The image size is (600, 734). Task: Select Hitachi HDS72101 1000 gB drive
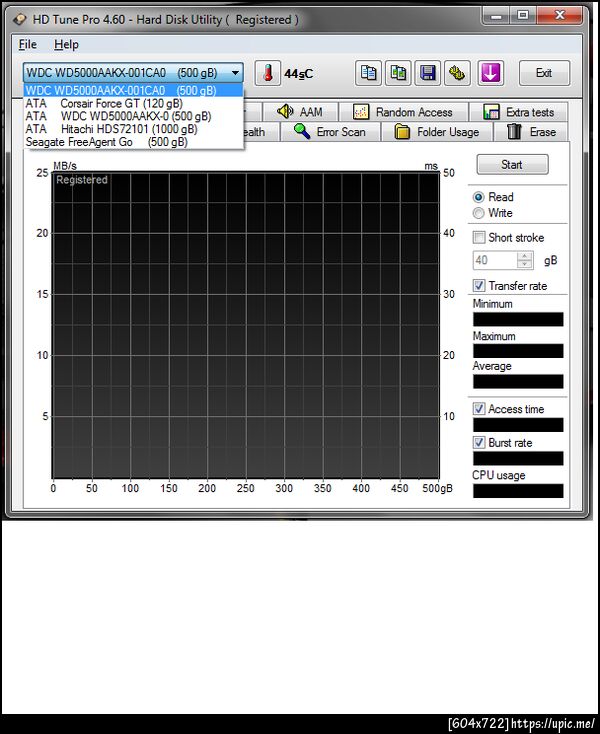tap(133, 129)
